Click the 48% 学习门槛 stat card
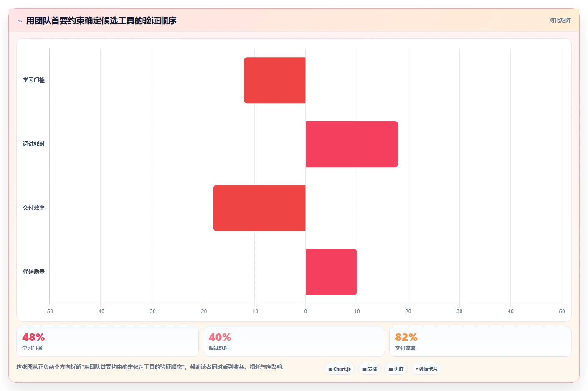The width and height of the screenshot is (588, 391). 107,341
